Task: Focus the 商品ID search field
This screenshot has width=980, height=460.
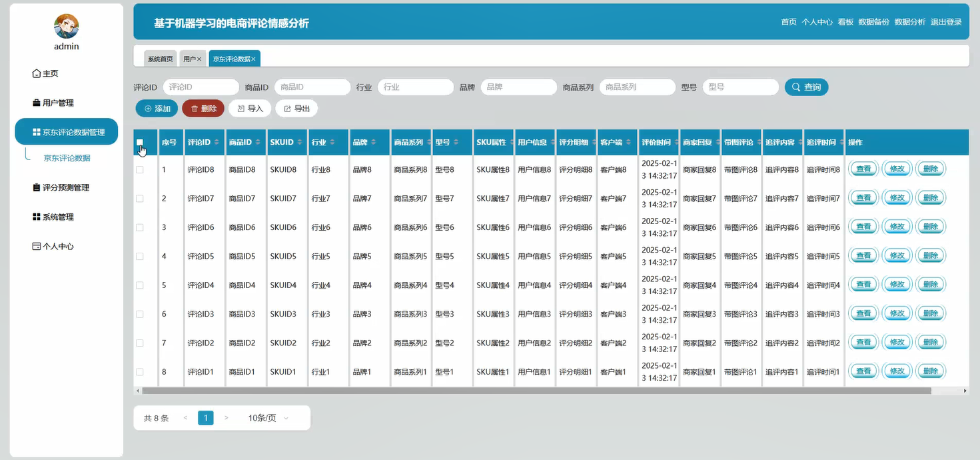Action: click(x=312, y=87)
